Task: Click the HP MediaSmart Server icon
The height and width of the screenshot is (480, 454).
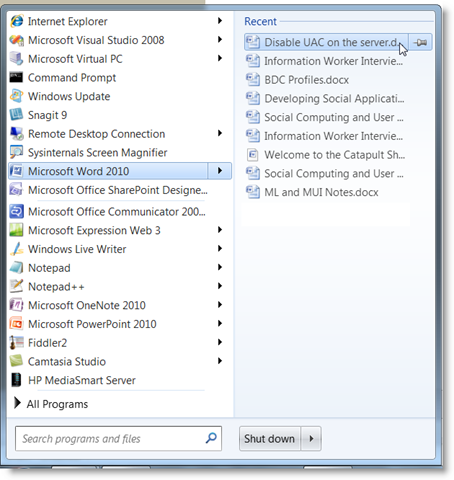Action: point(16,380)
